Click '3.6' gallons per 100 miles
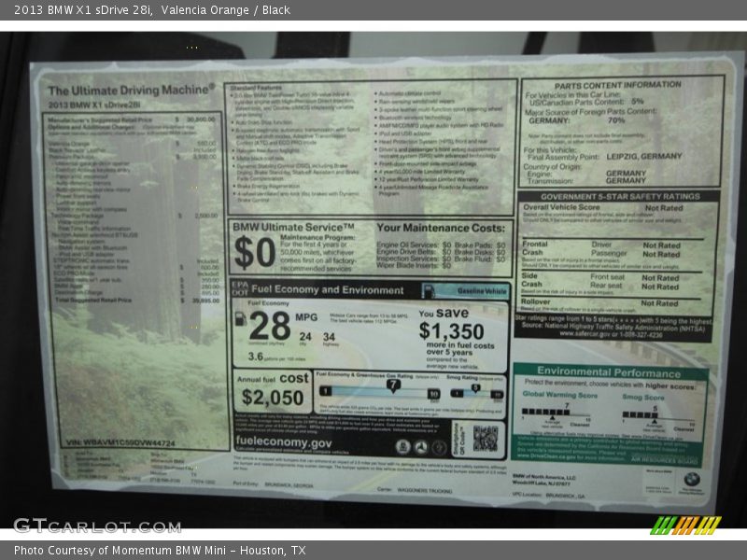The width and height of the screenshot is (747, 560). tap(255, 357)
